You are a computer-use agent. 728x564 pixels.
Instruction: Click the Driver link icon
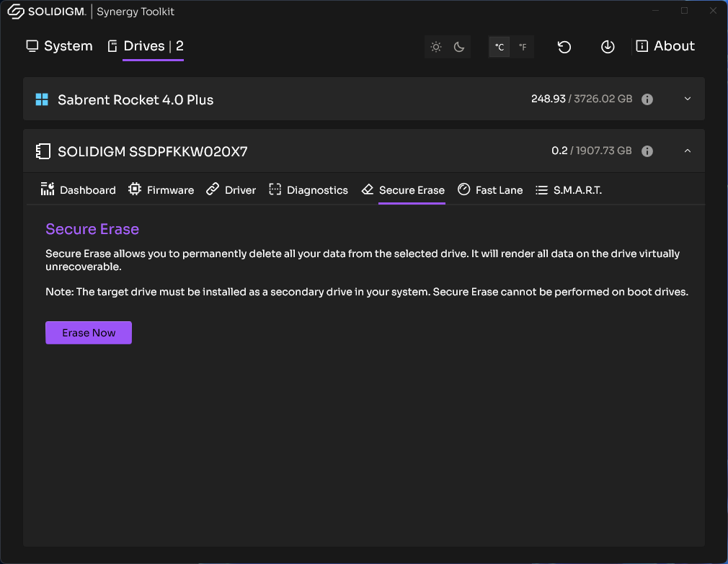click(213, 189)
